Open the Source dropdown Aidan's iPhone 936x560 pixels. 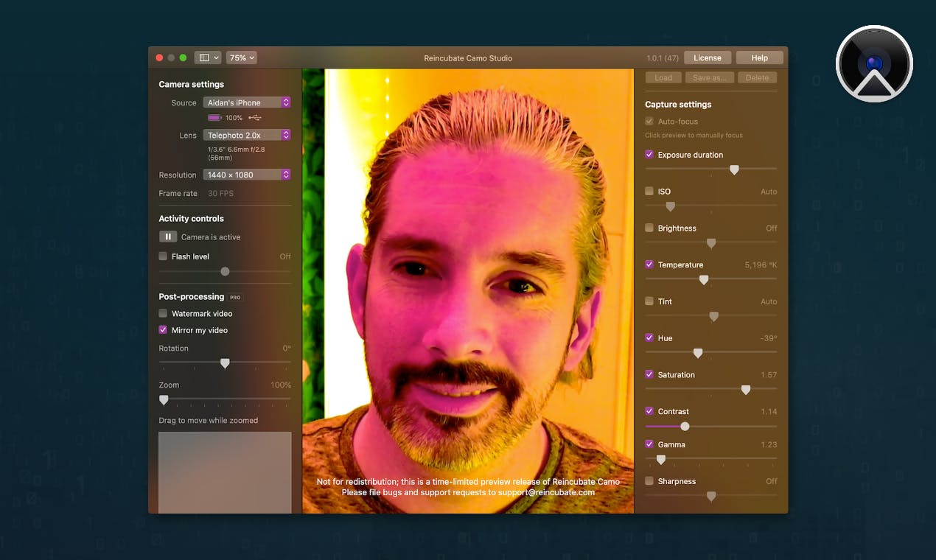pos(247,102)
